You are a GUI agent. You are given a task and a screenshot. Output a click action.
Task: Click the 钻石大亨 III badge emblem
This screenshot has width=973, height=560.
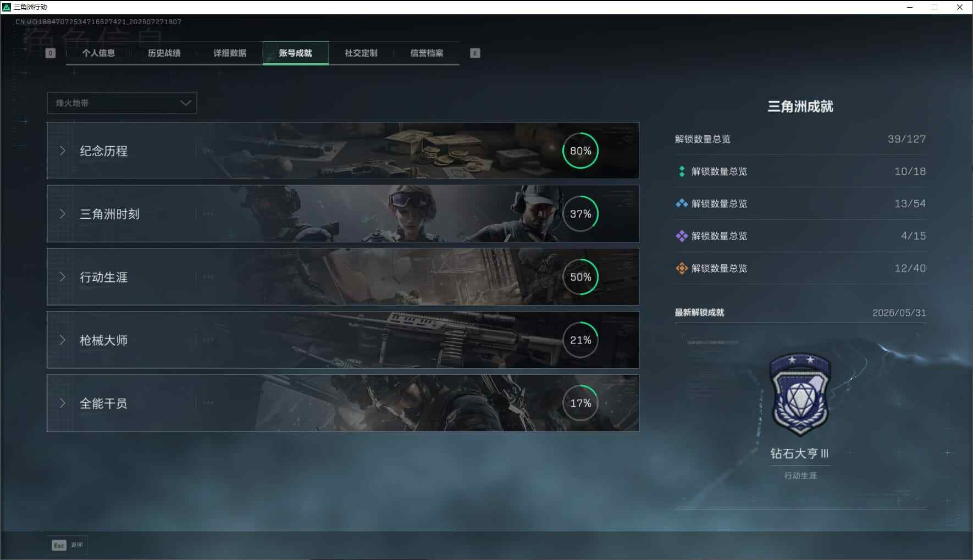pyautogui.click(x=800, y=394)
